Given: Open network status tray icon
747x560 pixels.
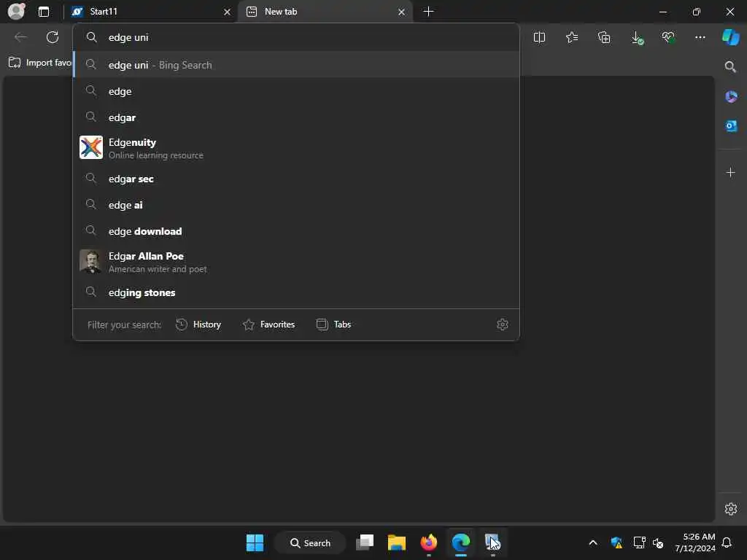Looking at the screenshot, I should tap(638, 542).
